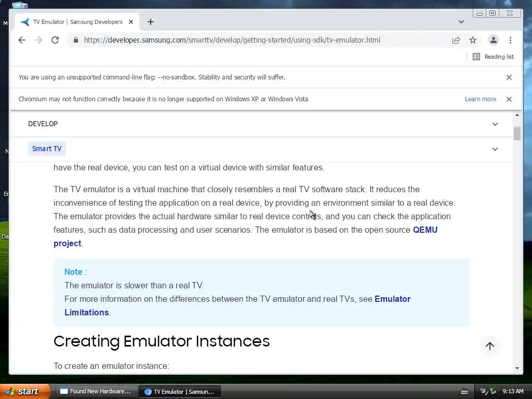Click the second system tray icon
This screenshot has height=399, width=532.
tap(493, 392)
